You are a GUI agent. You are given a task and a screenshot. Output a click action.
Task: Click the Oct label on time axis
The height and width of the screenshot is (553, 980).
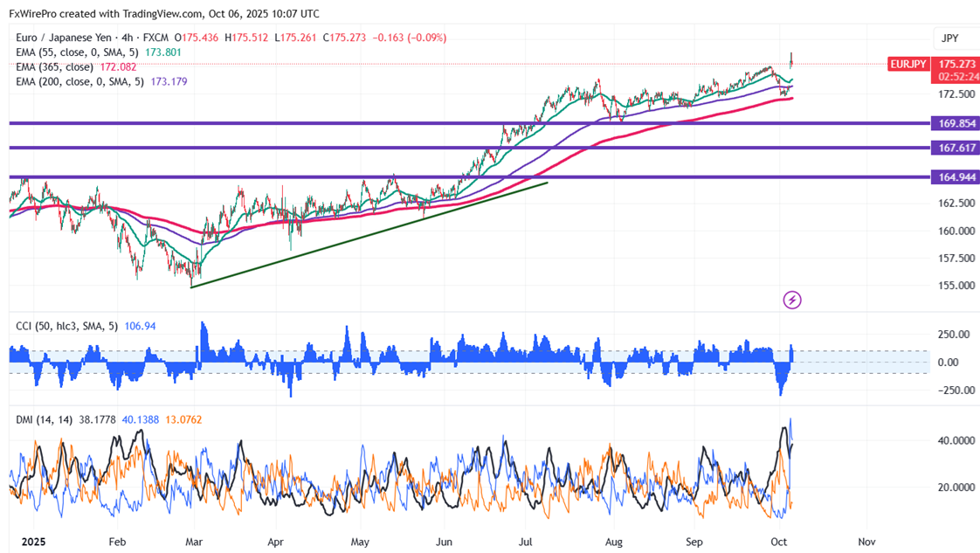(x=779, y=542)
